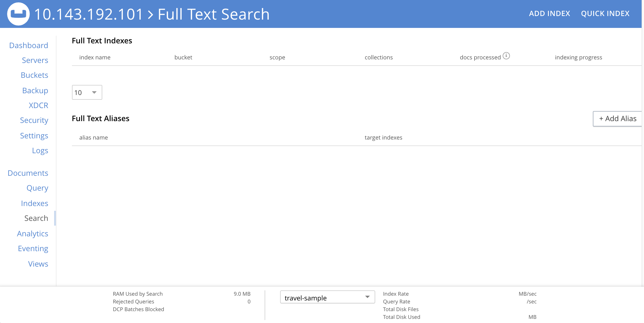Go to the Views section
The height and width of the screenshot is (323, 644).
(38, 264)
